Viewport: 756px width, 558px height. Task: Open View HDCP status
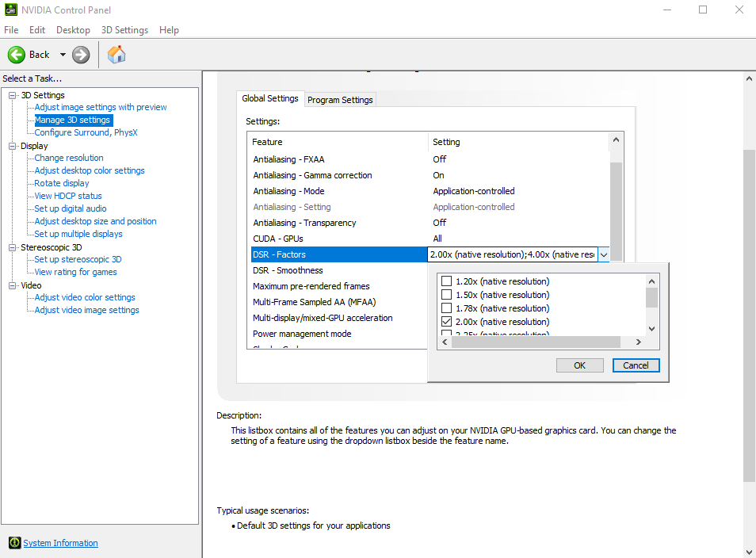(x=68, y=196)
